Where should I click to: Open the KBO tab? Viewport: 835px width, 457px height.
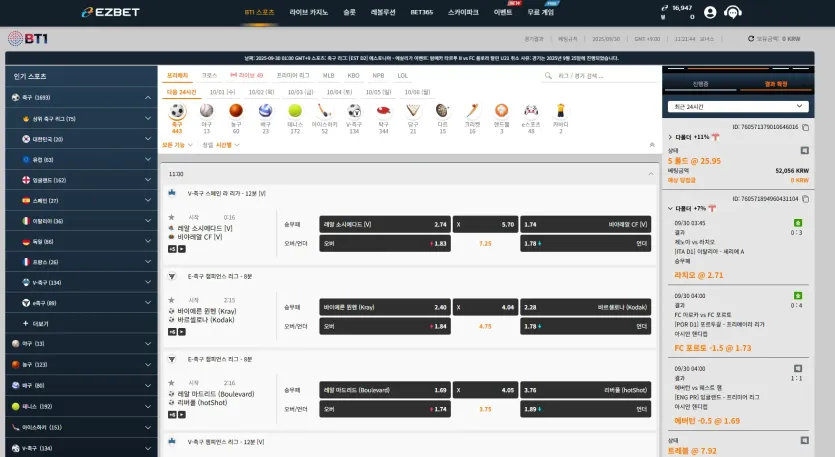353,76
